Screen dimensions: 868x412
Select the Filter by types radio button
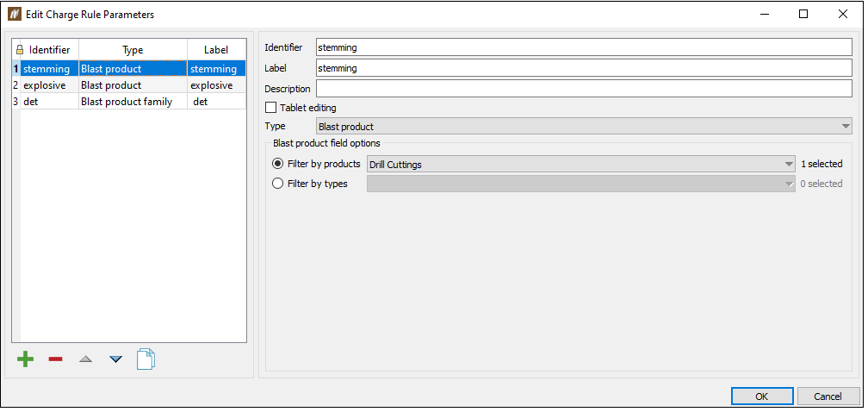[278, 184]
